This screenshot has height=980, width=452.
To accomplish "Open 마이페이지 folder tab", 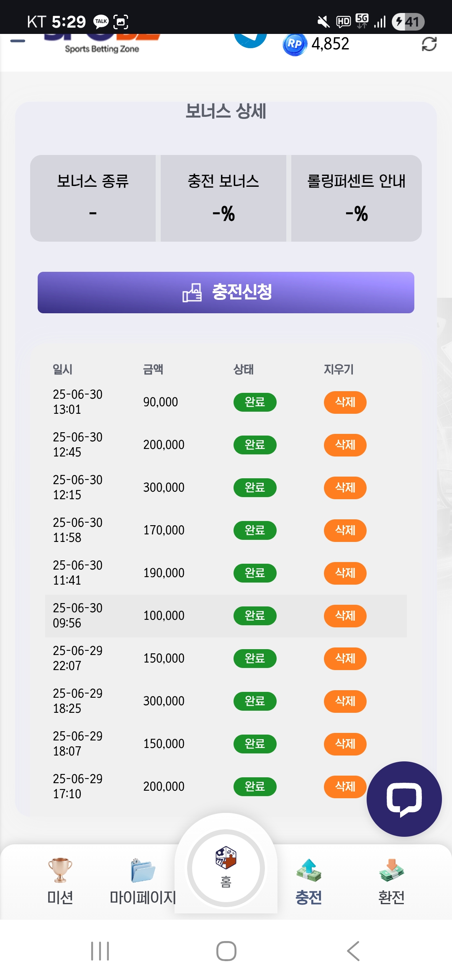I will click(143, 880).
